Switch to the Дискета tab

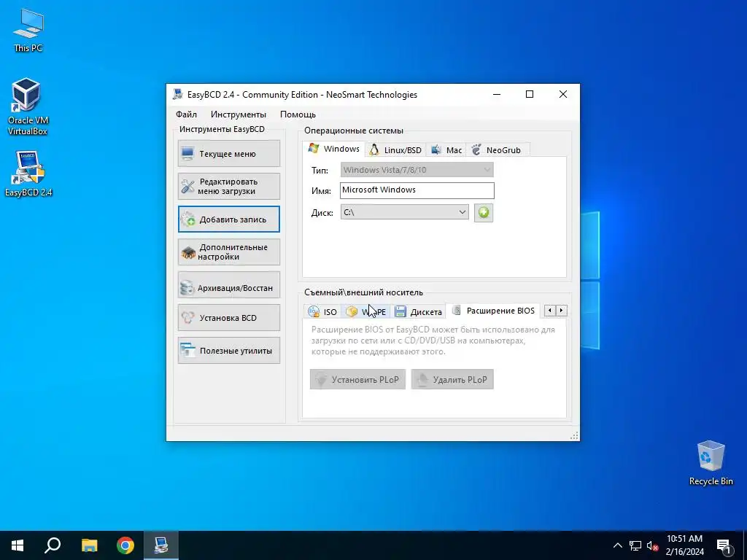[418, 312]
